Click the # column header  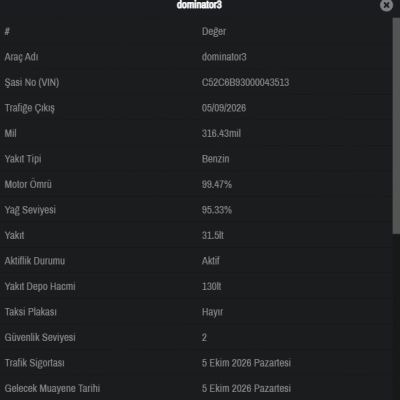(x=7, y=31)
